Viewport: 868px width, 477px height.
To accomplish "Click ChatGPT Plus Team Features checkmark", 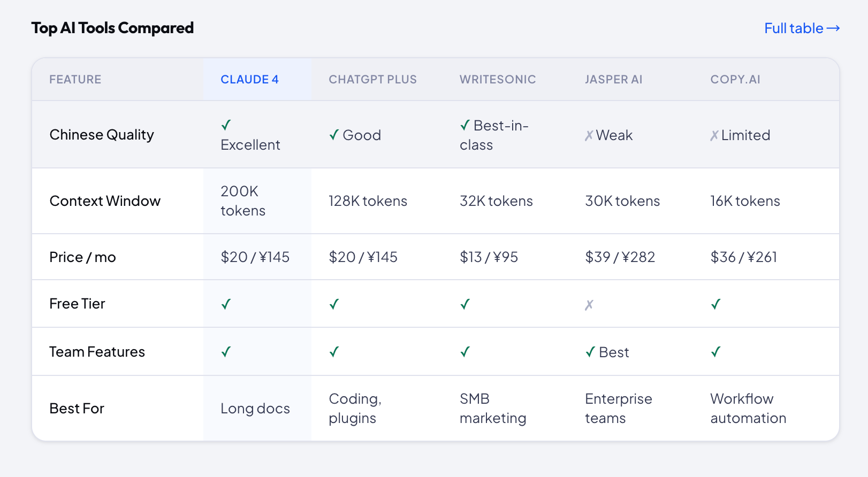I will (334, 352).
